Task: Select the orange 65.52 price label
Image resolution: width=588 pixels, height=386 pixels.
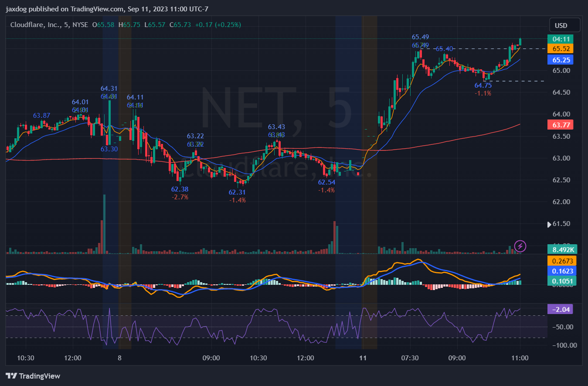Action: click(x=560, y=48)
